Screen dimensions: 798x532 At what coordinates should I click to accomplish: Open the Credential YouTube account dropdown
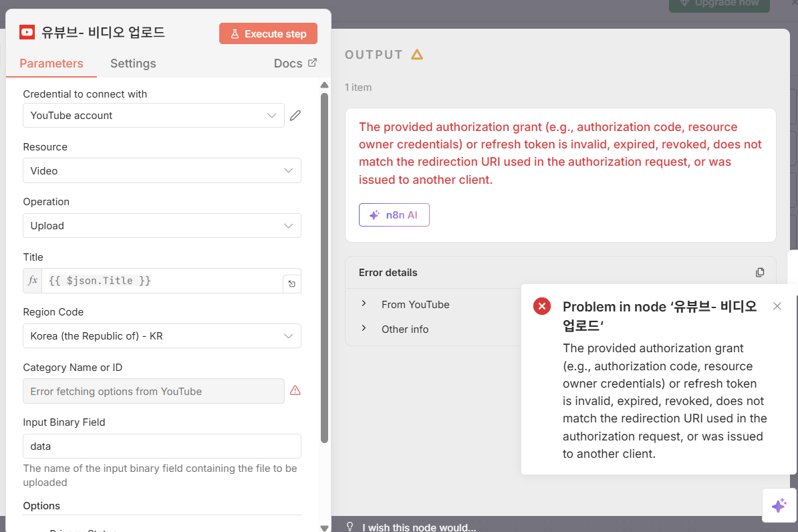click(154, 116)
